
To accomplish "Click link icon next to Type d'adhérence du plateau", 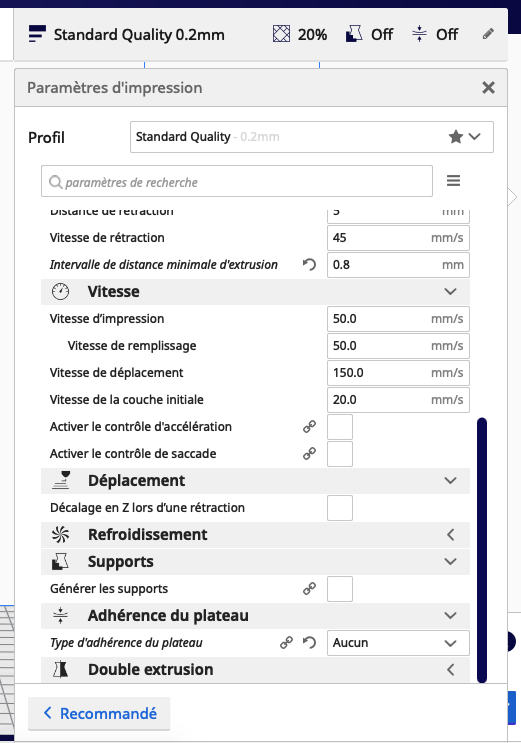I will click(286, 643).
